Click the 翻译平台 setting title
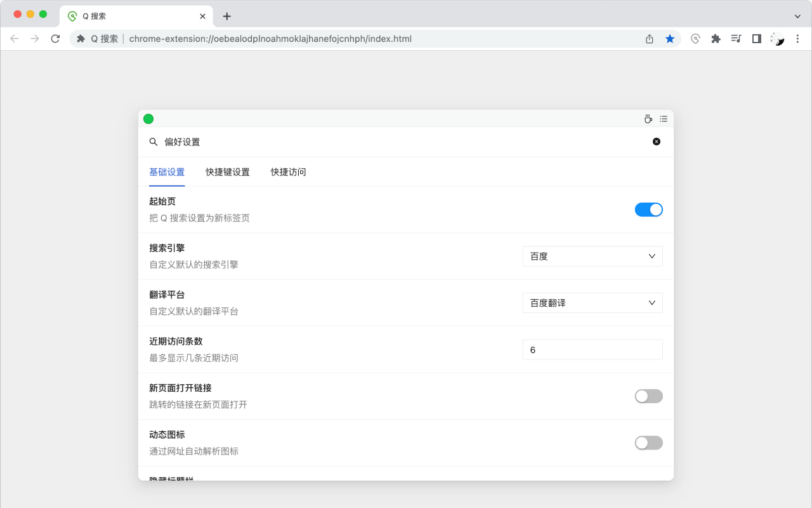This screenshot has height=508, width=812. [167, 295]
